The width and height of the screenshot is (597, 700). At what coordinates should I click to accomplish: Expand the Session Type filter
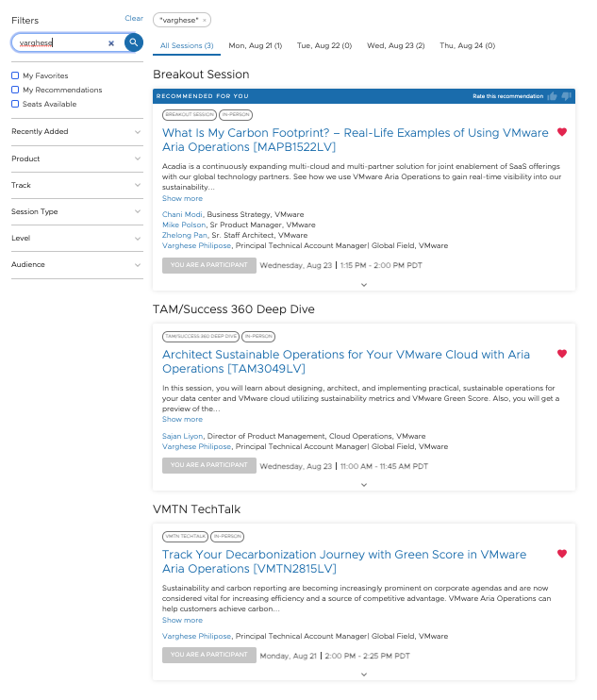click(x=76, y=211)
